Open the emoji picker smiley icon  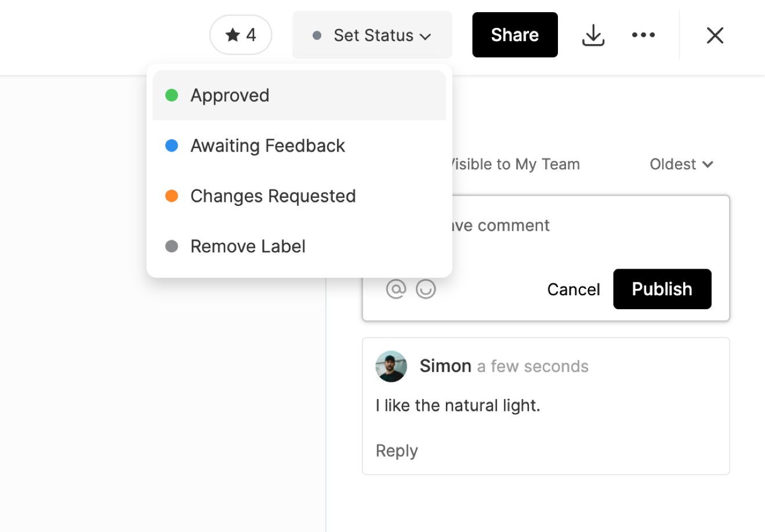point(426,289)
